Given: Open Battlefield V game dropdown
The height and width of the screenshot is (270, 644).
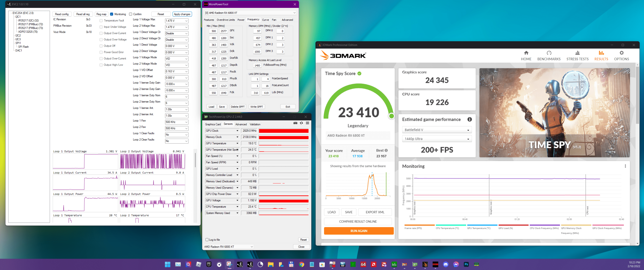Looking at the screenshot, I should 437,130.
